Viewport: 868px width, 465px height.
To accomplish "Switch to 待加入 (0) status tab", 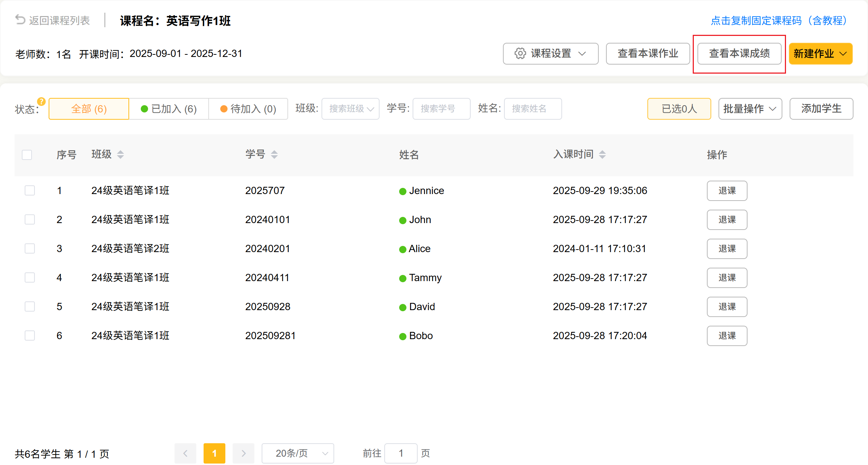I will tap(248, 109).
